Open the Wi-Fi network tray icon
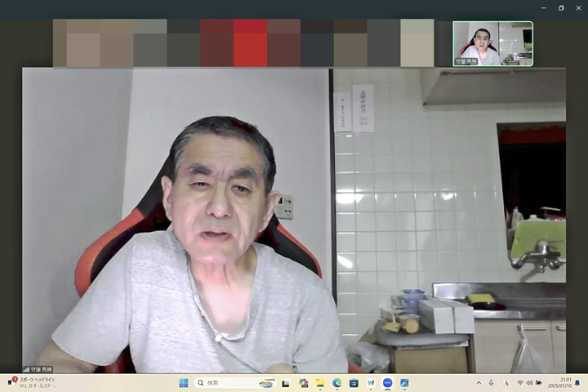The width and height of the screenshot is (588, 392). [x=520, y=382]
